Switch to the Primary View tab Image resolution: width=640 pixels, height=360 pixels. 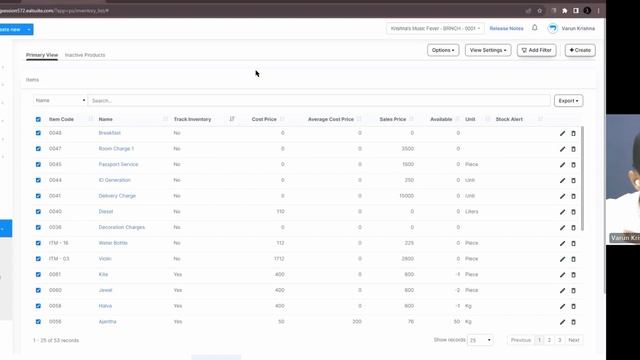[42, 55]
